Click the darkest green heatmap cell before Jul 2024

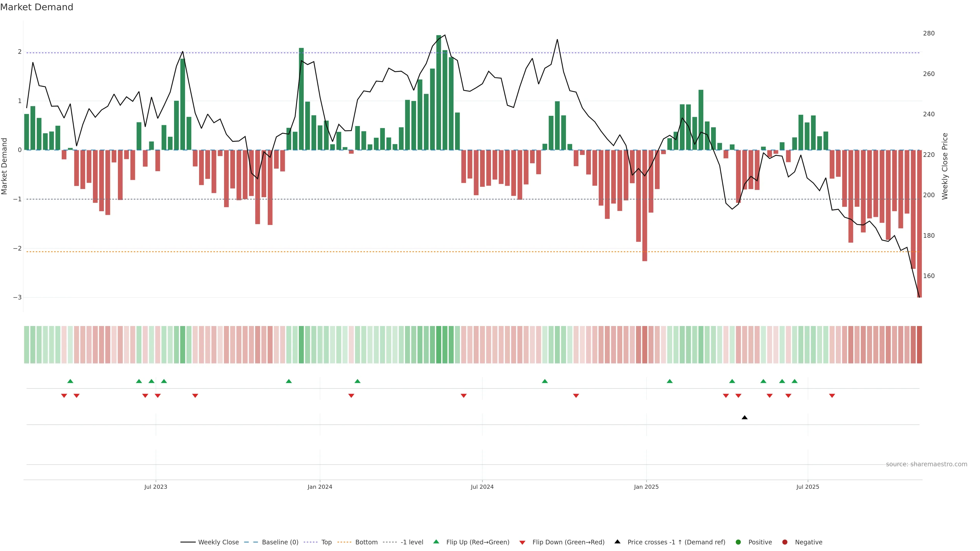pos(439,345)
